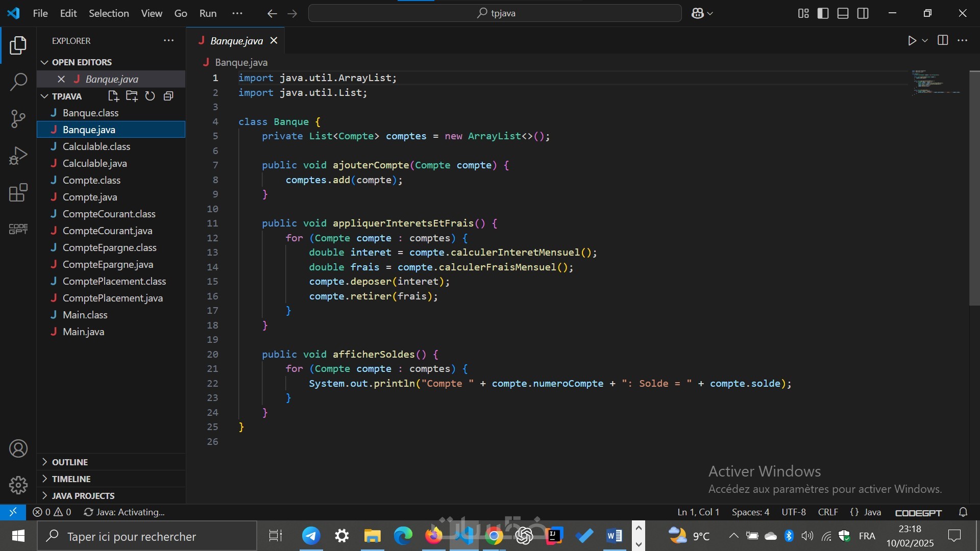This screenshot has height=551, width=980.
Task: Open Source Control view
Action: pyautogui.click(x=18, y=119)
